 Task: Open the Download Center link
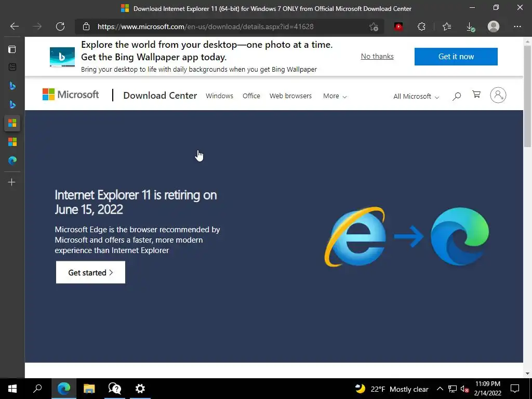pyautogui.click(x=160, y=96)
